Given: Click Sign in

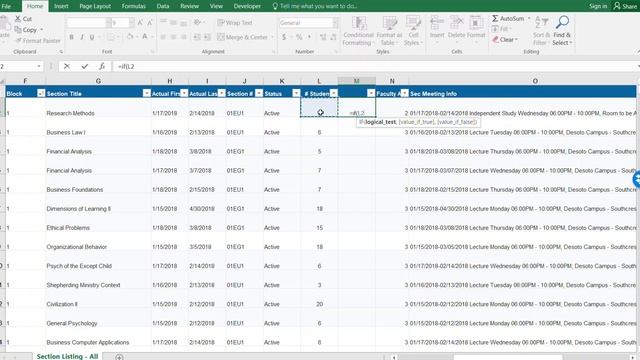Looking at the screenshot, I should coord(598,6).
